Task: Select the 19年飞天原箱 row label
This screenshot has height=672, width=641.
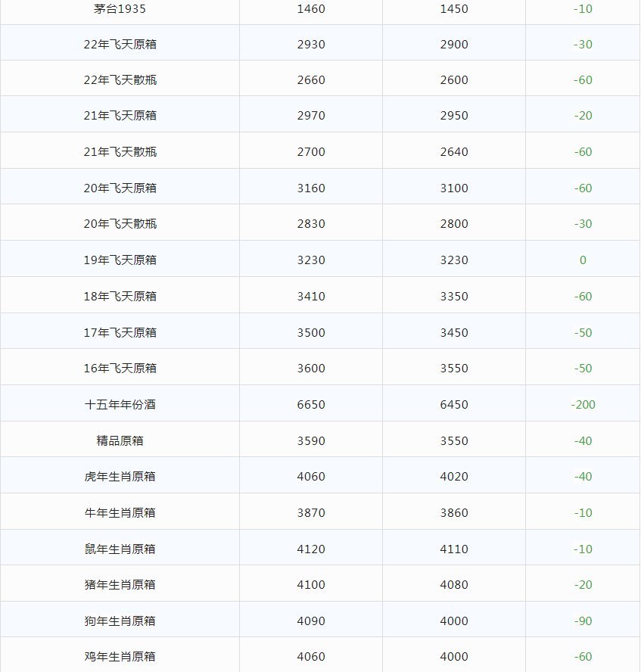Action: pos(120,260)
